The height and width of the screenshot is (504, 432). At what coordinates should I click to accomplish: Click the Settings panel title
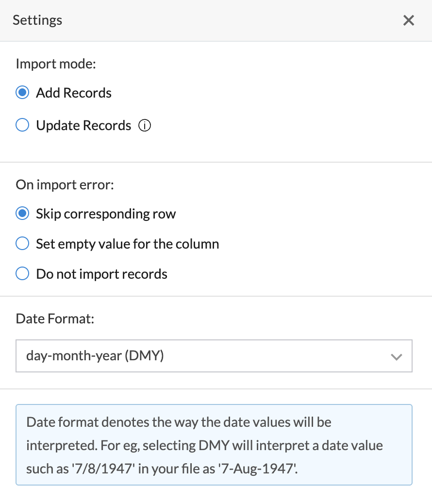point(37,20)
